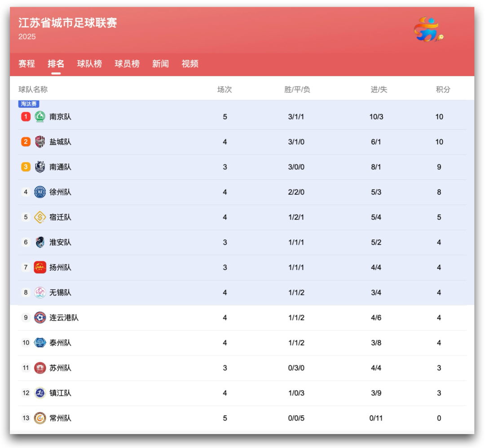
Task: Click the 镇江队 team logo
Action: point(40,393)
